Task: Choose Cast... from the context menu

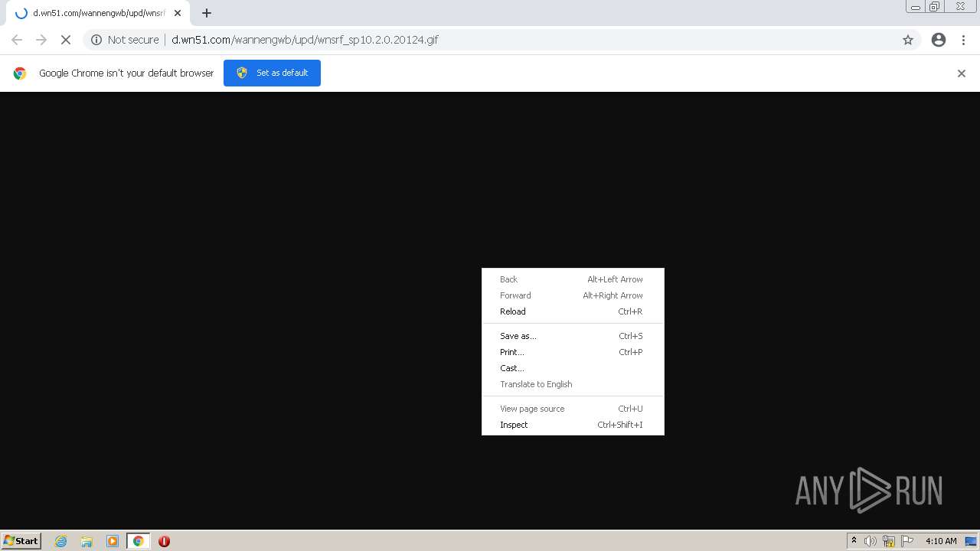Action: (x=573, y=368)
